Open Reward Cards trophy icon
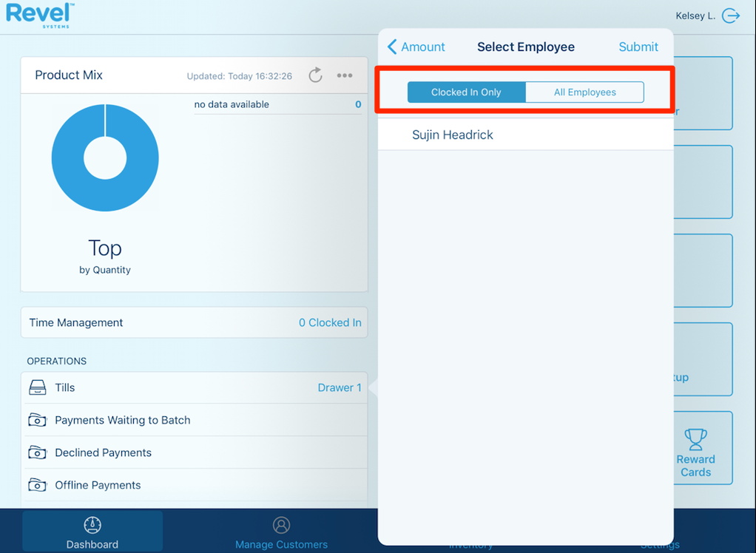This screenshot has width=756, height=553. tap(695, 439)
